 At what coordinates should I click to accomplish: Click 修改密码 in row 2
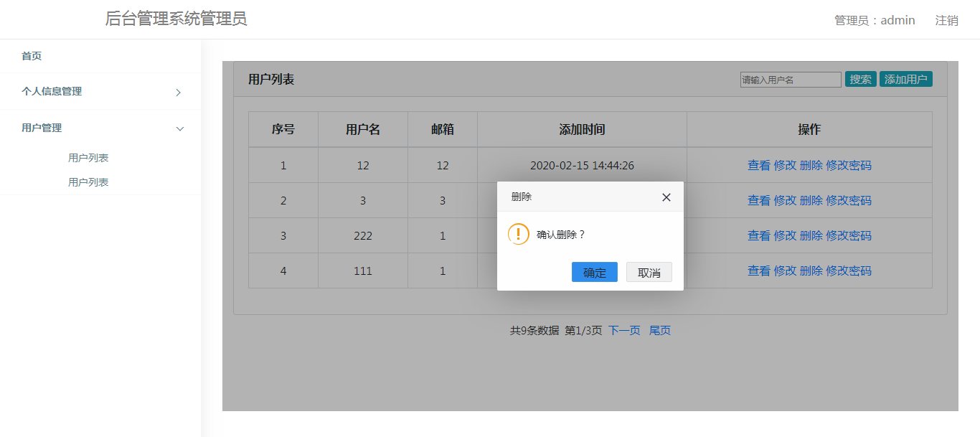tap(849, 200)
